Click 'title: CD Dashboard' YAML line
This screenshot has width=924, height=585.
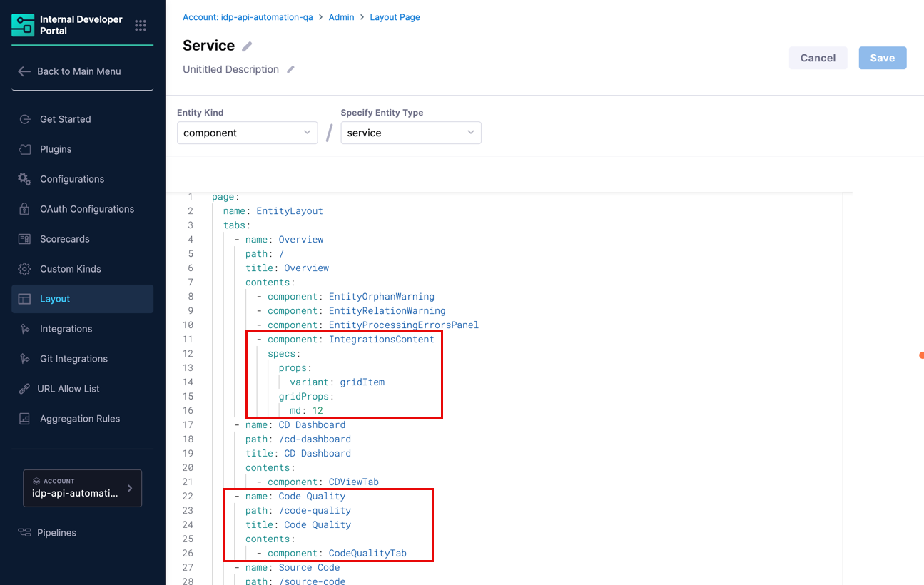click(298, 454)
